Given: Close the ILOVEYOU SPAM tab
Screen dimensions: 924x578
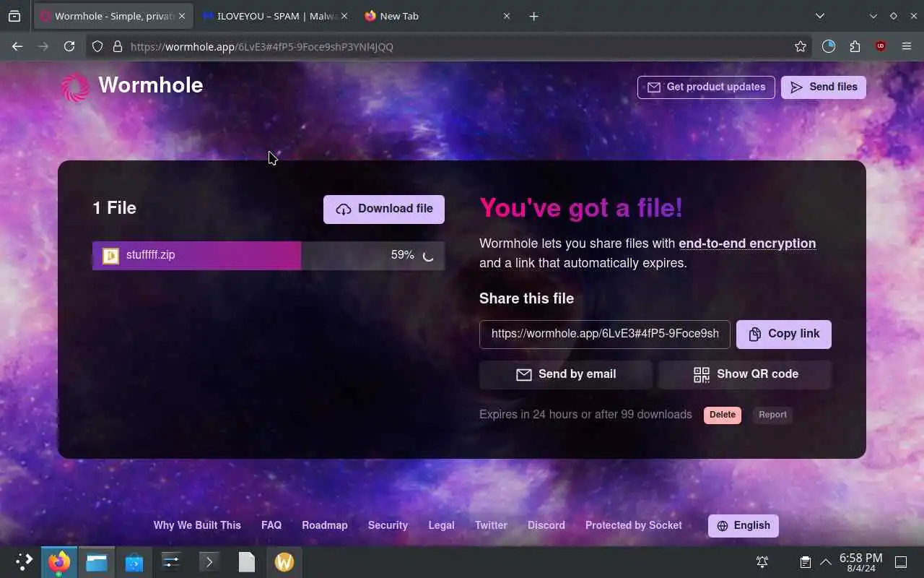Looking at the screenshot, I should click(344, 16).
